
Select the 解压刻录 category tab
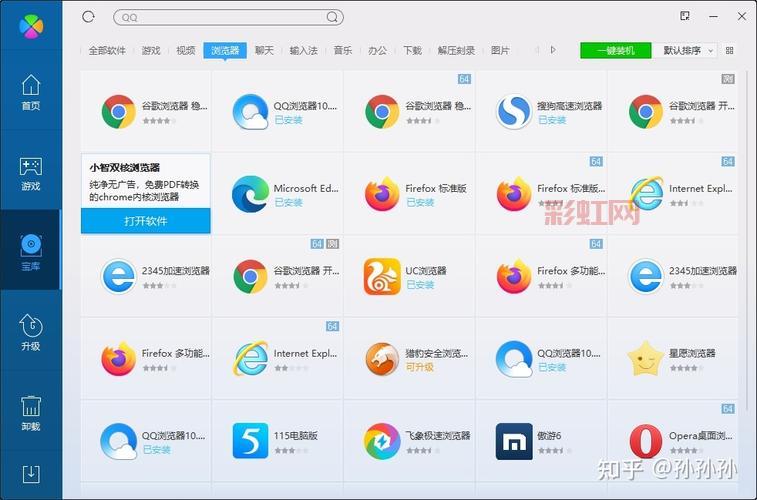456,50
